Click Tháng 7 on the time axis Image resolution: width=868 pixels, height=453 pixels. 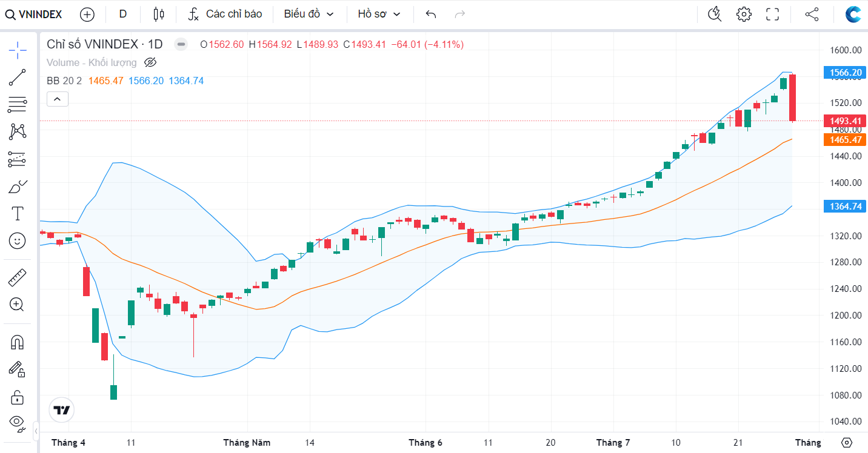click(x=613, y=443)
